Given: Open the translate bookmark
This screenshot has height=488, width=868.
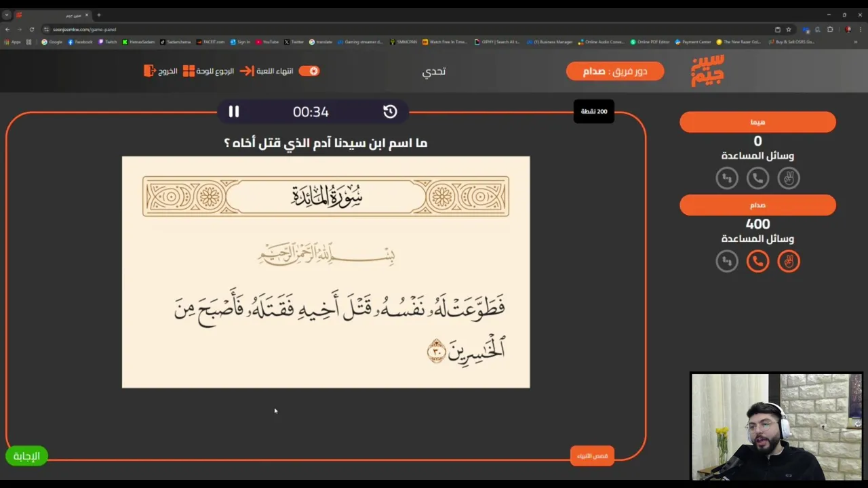Looking at the screenshot, I should pyautogui.click(x=321, y=42).
